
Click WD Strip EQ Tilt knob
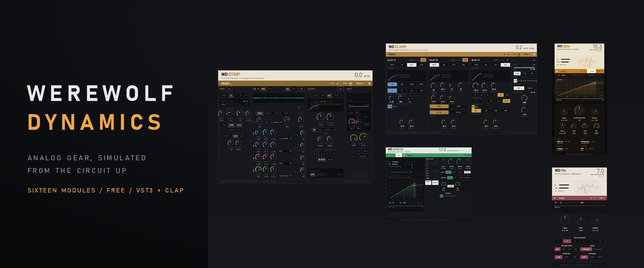[x=301, y=120]
